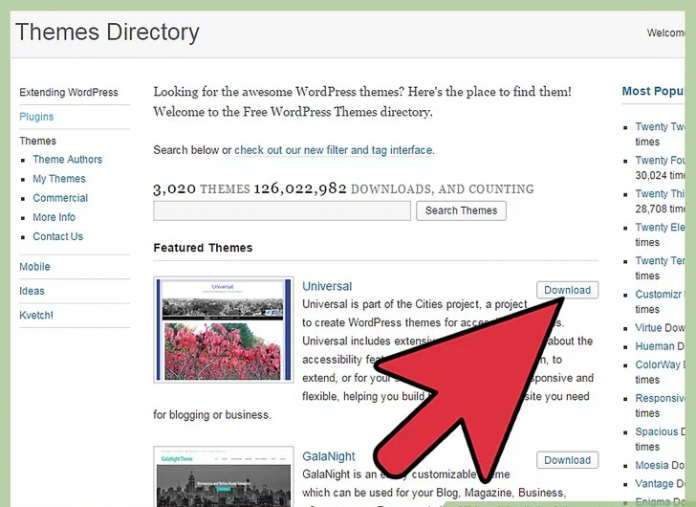Open the GalaNight theme title link
This screenshot has width=696, height=507.
(328, 456)
